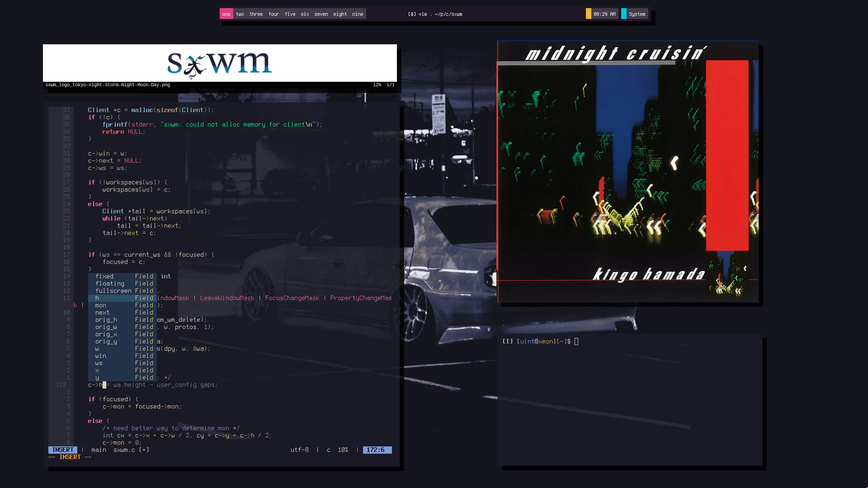Click the INSERT mode indicator in the statusline

[x=63, y=450]
